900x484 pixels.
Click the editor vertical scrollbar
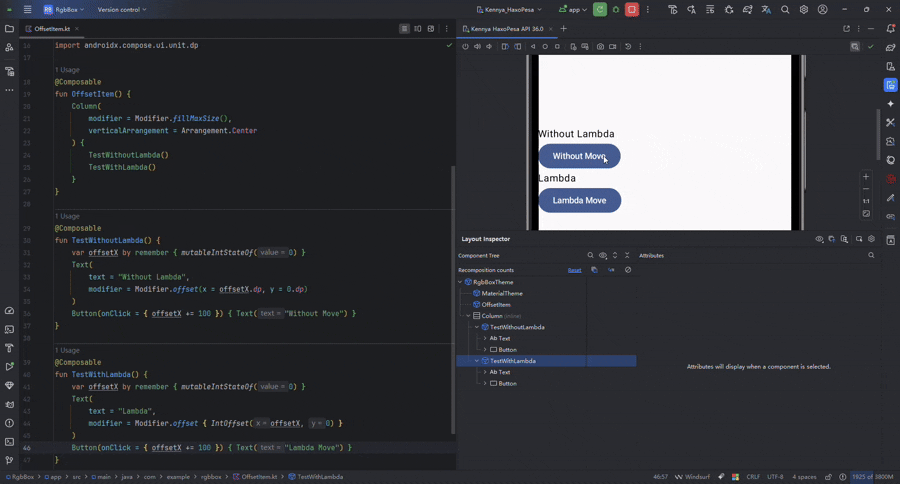pyautogui.click(x=453, y=300)
